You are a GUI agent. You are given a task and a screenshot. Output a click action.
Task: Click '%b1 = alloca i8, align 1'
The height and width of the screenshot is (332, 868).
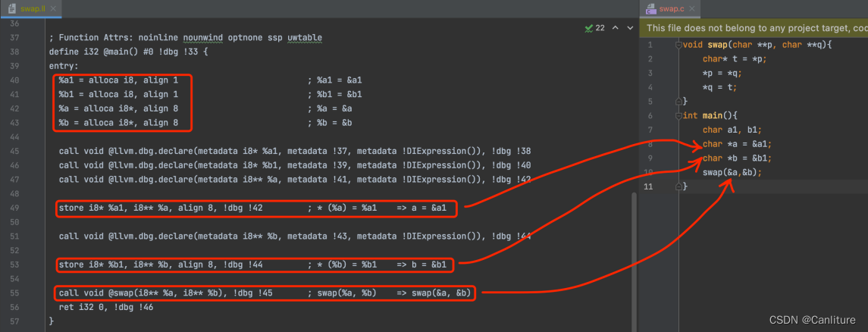[118, 95]
